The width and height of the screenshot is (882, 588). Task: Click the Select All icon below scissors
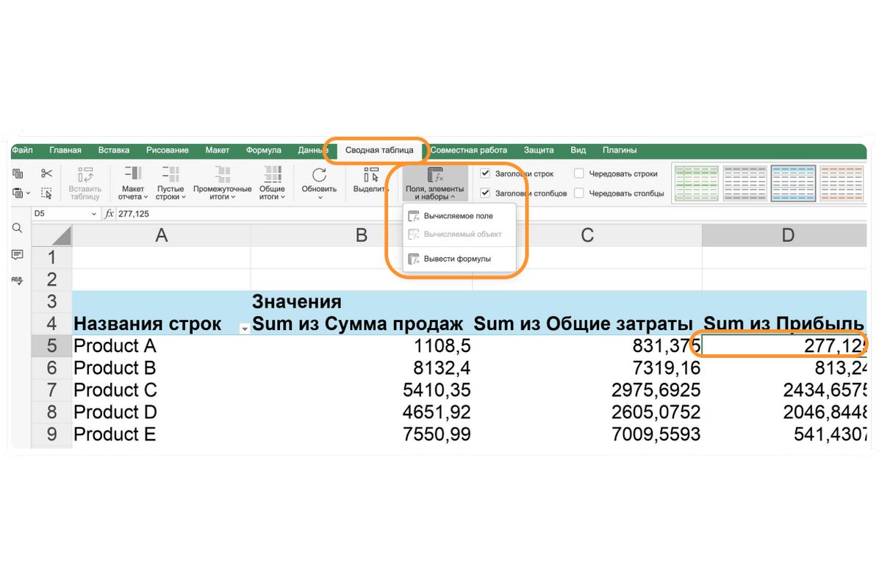pos(47,193)
